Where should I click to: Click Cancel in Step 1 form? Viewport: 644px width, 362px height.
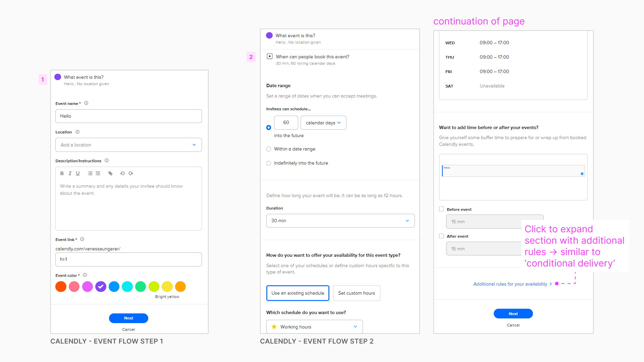[x=128, y=329]
